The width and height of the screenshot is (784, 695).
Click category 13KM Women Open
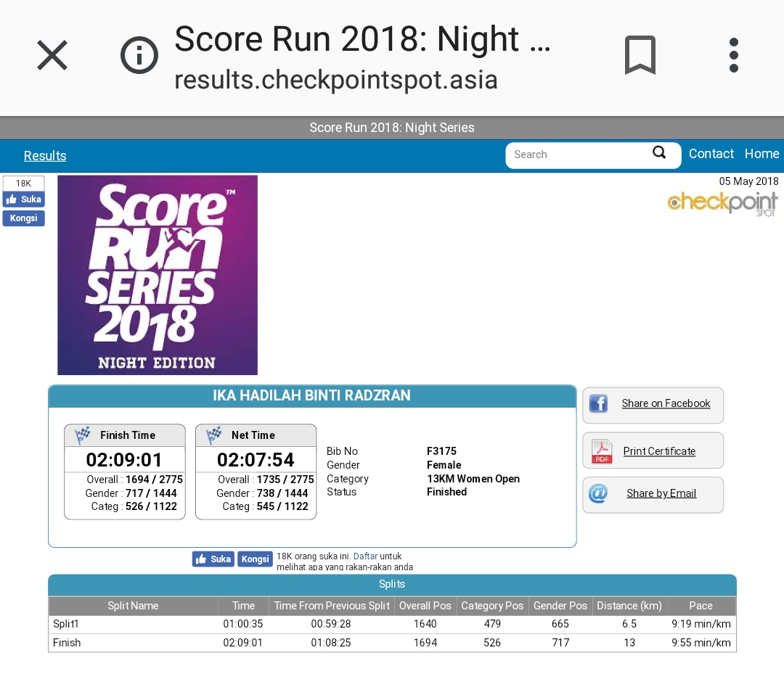tap(473, 479)
